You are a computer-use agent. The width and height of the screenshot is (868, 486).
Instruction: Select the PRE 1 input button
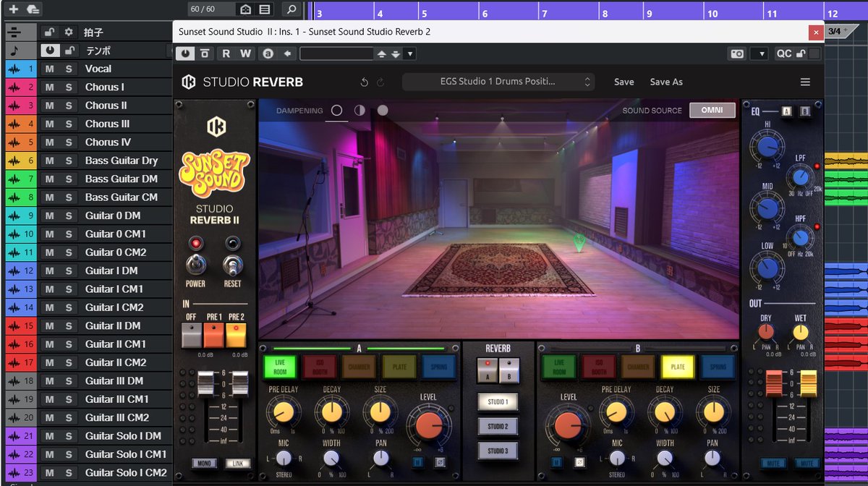point(214,335)
